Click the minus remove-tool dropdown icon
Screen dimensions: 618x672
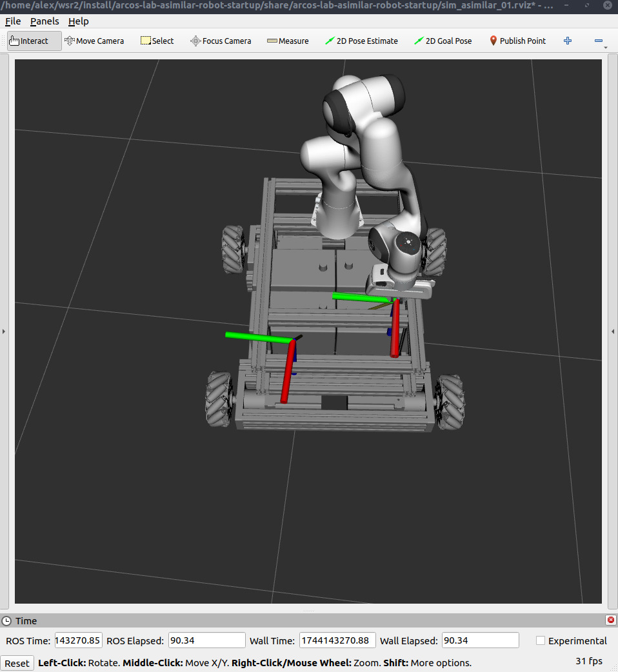pos(599,41)
